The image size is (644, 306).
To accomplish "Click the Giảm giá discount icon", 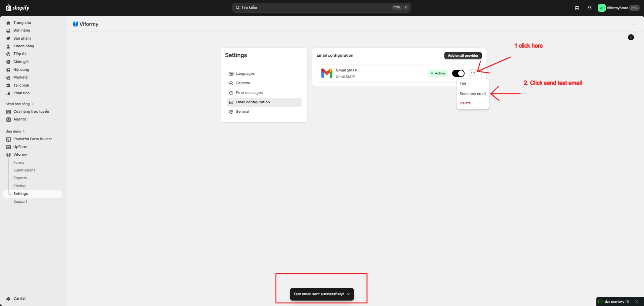I will coord(8,62).
